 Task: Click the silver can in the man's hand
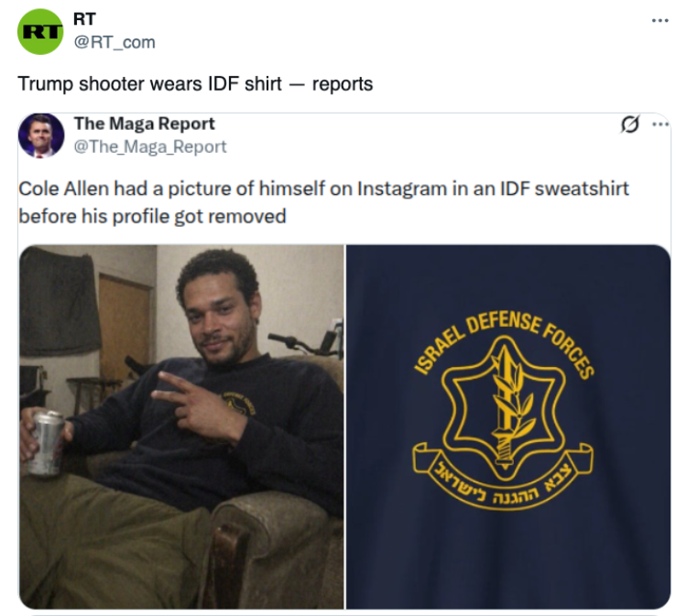[45, 443]
